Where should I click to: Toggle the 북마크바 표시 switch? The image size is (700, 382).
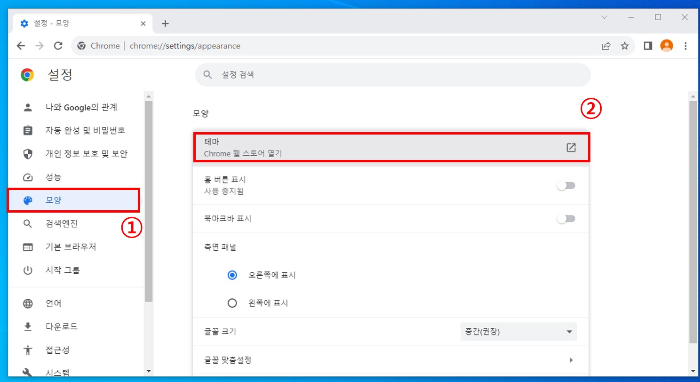coord(566,219)
